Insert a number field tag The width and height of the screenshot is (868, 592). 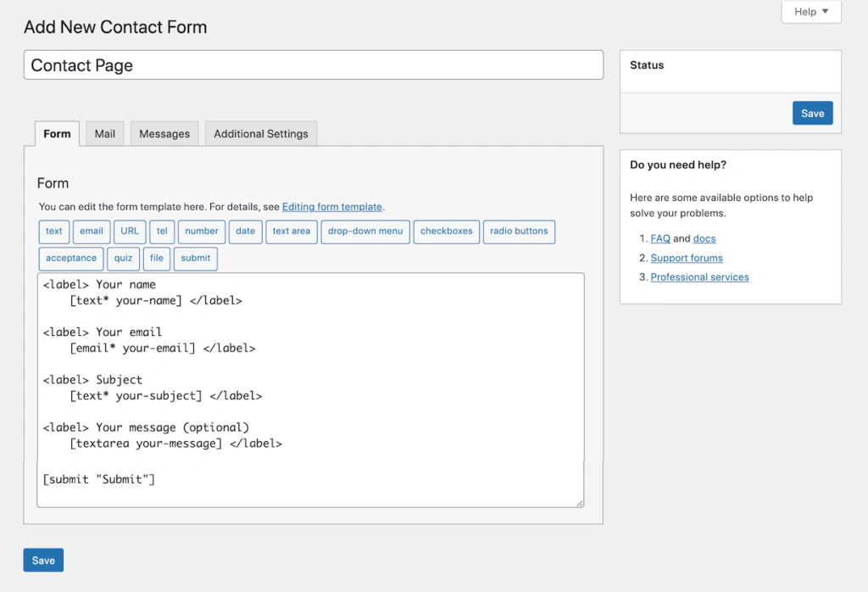(x=202, y=232)
